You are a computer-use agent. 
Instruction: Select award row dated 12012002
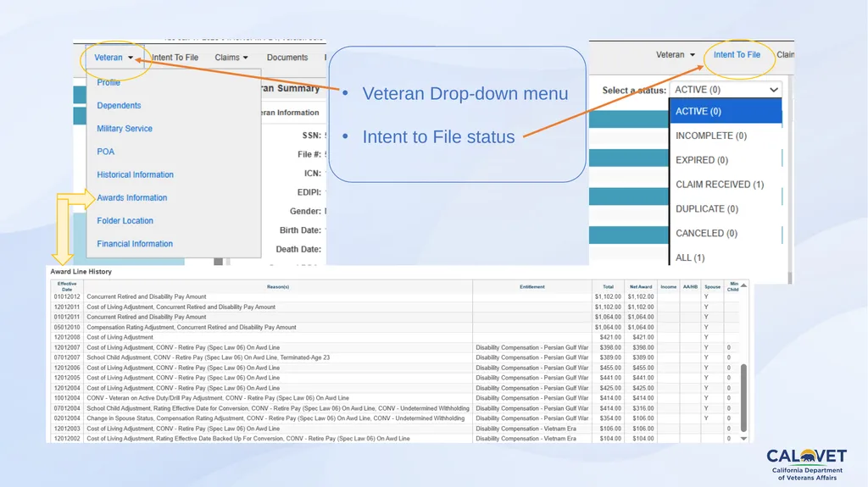pyautogui.click(x=395, y=439)
